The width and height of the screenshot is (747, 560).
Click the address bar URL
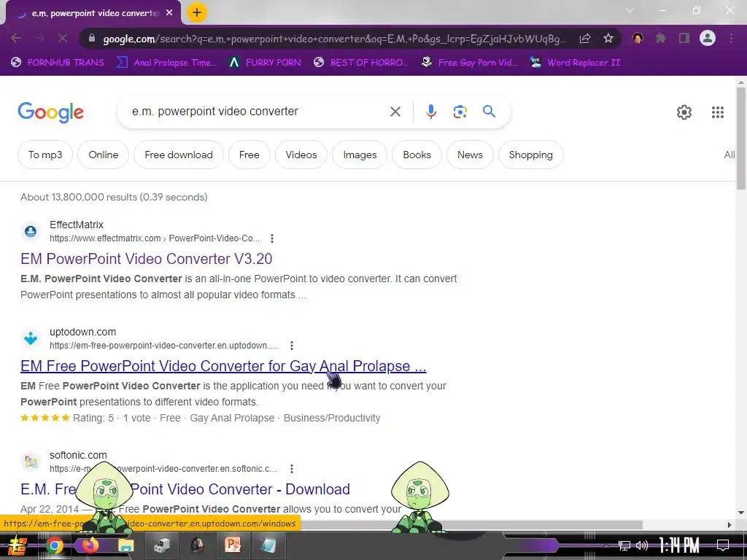[333, 39]
